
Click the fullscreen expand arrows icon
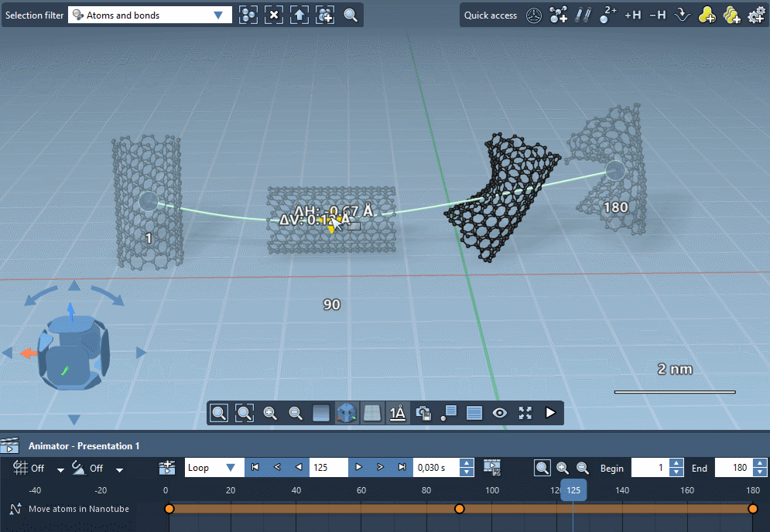[525, 413]
